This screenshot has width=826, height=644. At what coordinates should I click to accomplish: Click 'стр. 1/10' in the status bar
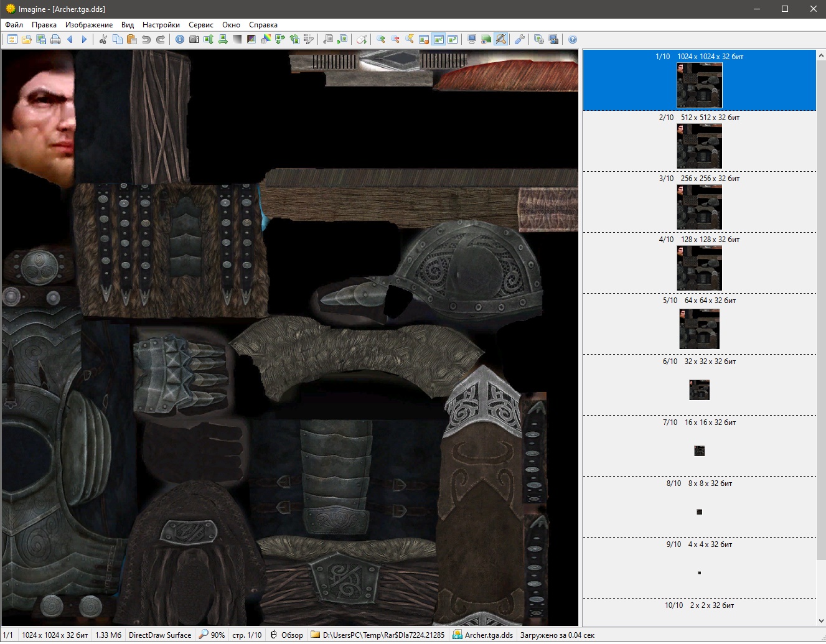(x=246, y=635)
